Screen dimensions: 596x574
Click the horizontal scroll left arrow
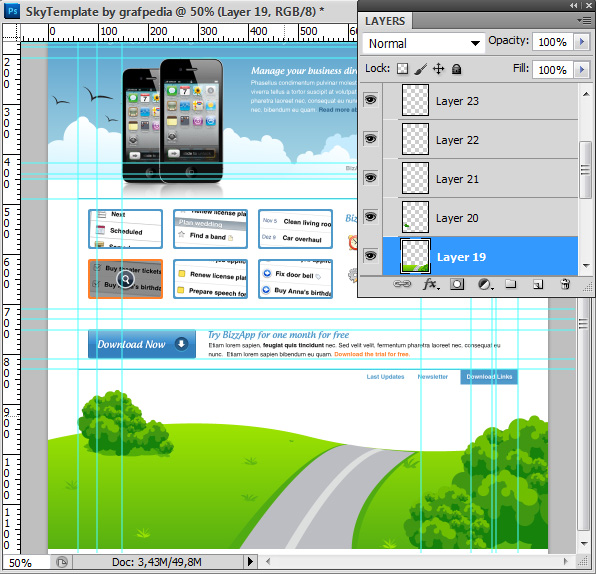pos(268,561)
